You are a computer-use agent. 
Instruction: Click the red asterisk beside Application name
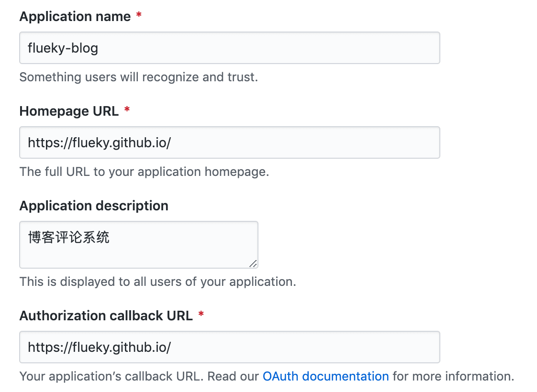(139, 16)
